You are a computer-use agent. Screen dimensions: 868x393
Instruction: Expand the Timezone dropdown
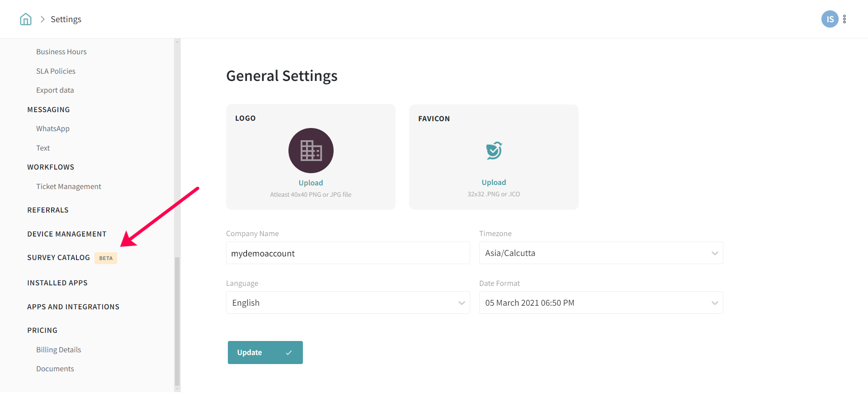point(601,253)
